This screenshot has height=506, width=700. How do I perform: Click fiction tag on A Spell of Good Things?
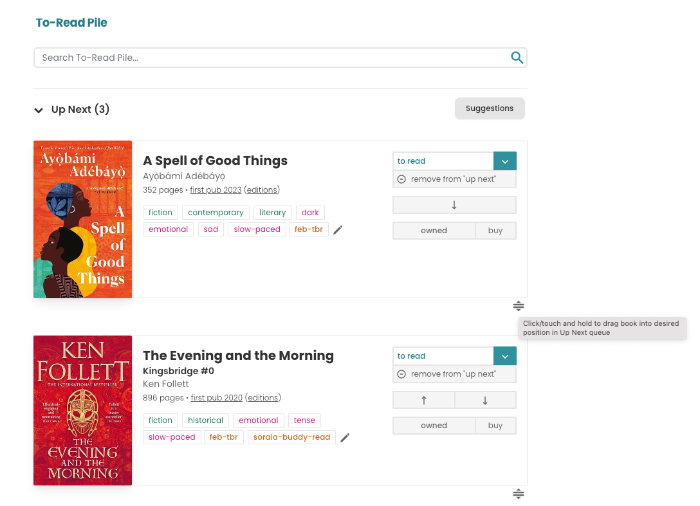[x=160, y=213]
